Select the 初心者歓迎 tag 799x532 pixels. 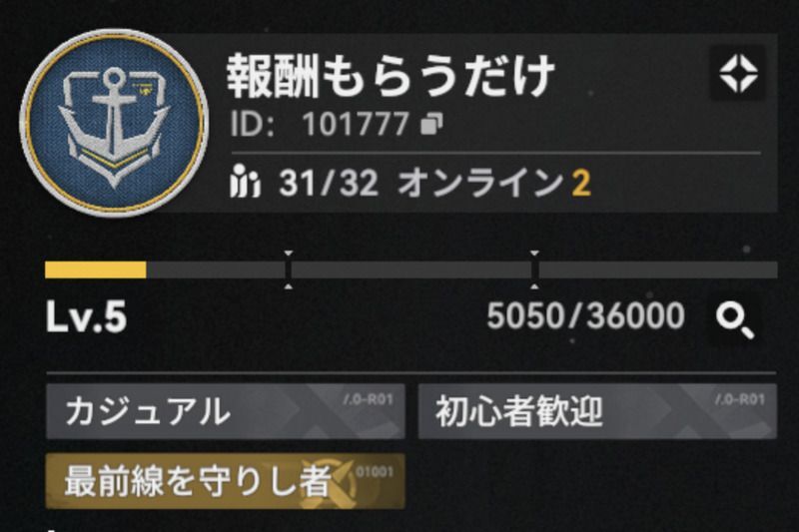(597, 411)
